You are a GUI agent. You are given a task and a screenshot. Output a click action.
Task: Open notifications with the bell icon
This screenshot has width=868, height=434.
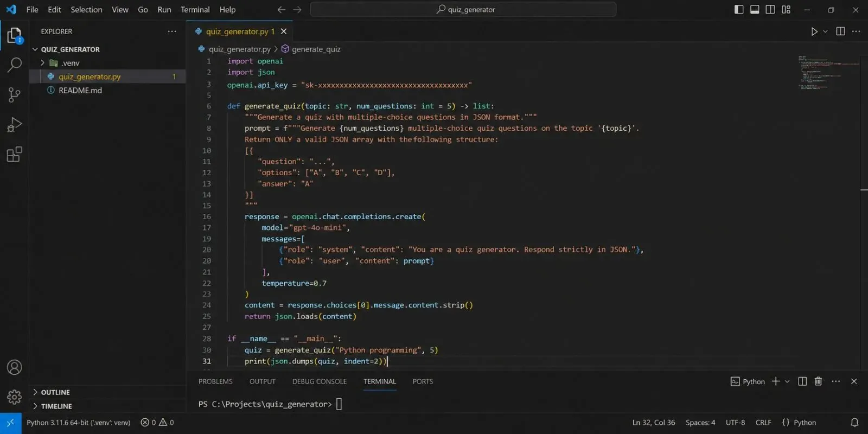tap(854, 423)
